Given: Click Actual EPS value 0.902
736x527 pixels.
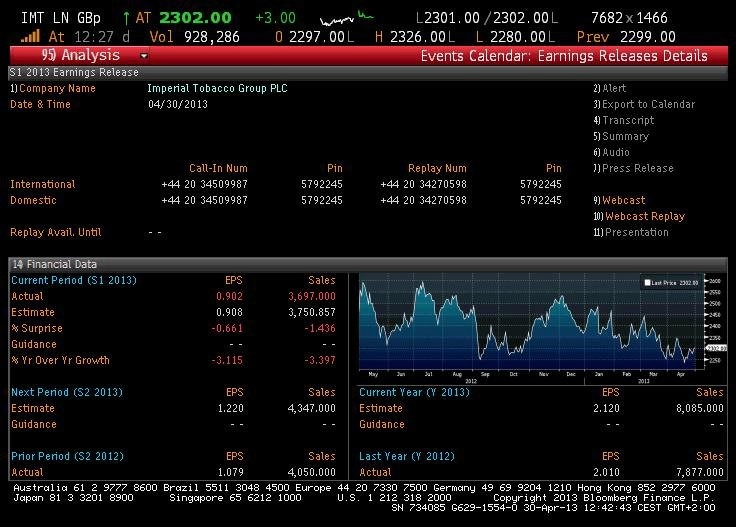Looking at the screenshot, I should (x=230, y=297).
